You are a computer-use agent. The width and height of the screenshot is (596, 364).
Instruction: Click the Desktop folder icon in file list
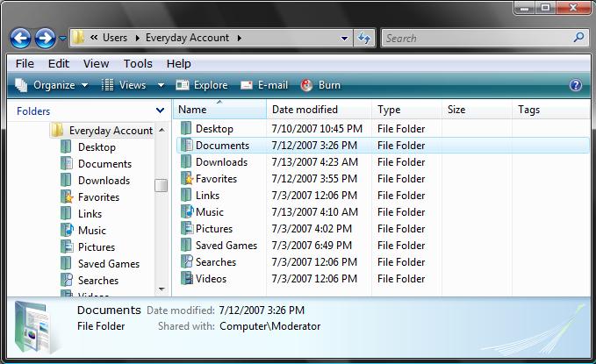coord(186,128)
